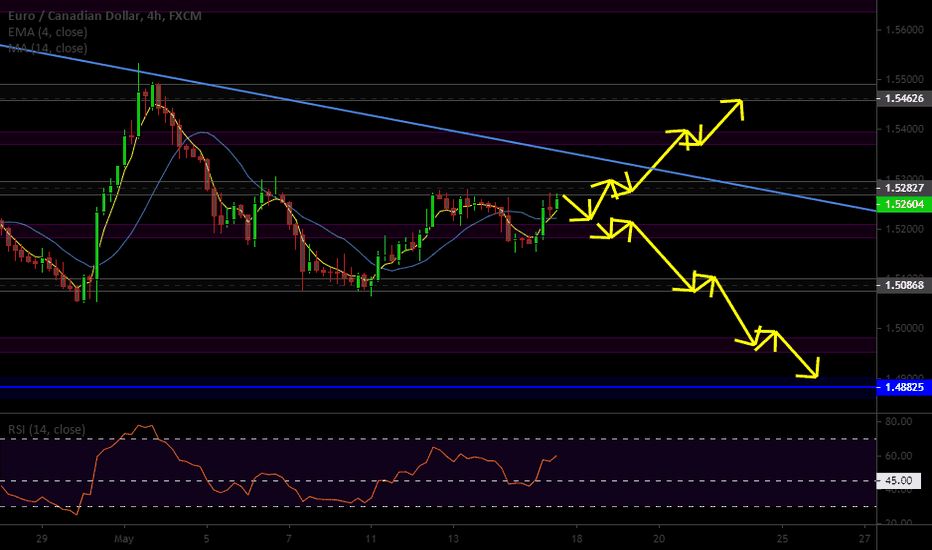Click the 1.56000 price axis value
This screenshot has width=932, height=550.
(904, 30)
